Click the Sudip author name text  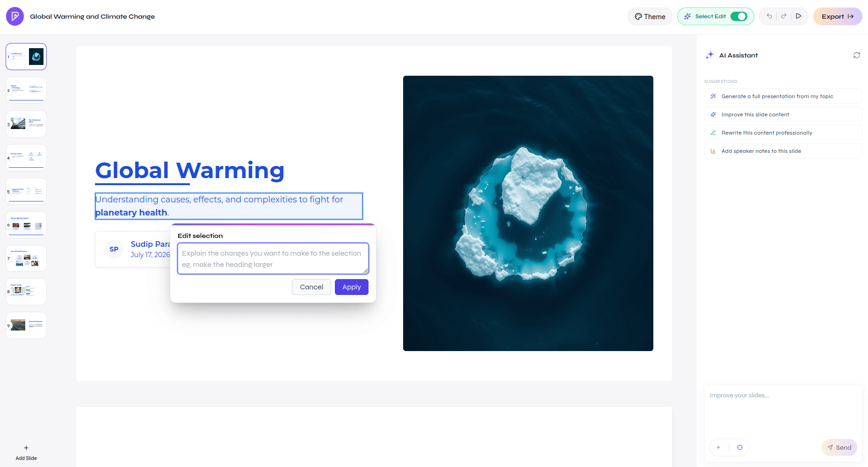[x=150, y=244]
